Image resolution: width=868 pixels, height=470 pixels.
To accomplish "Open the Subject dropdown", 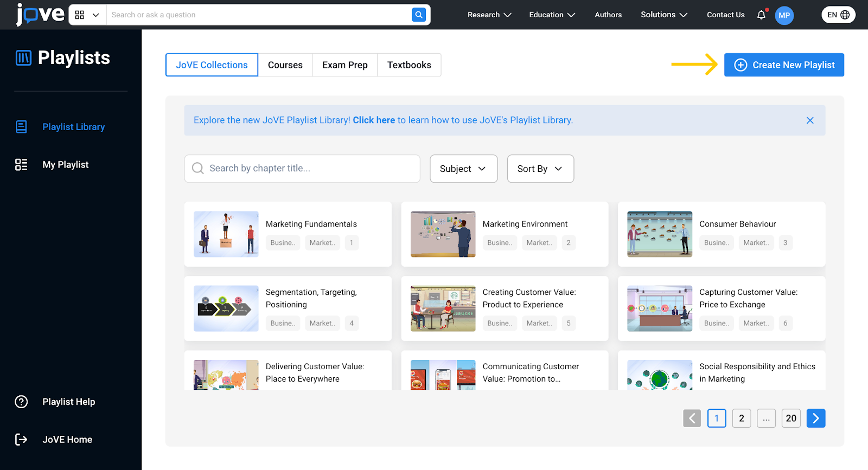I will 463,169.
